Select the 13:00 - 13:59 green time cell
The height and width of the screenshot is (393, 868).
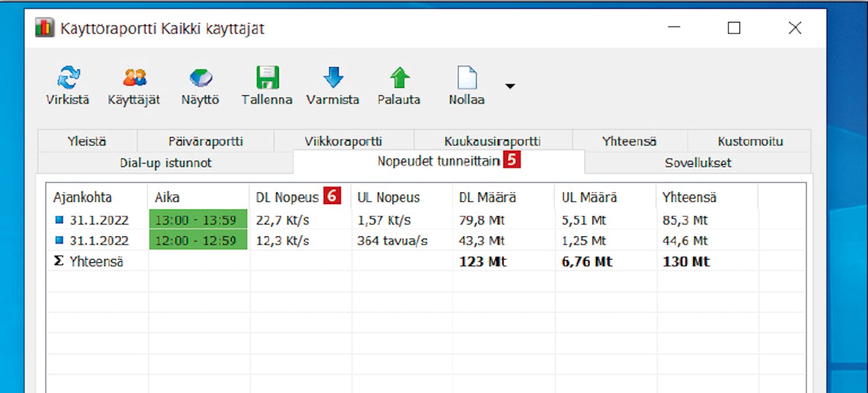tap(198, 220)
